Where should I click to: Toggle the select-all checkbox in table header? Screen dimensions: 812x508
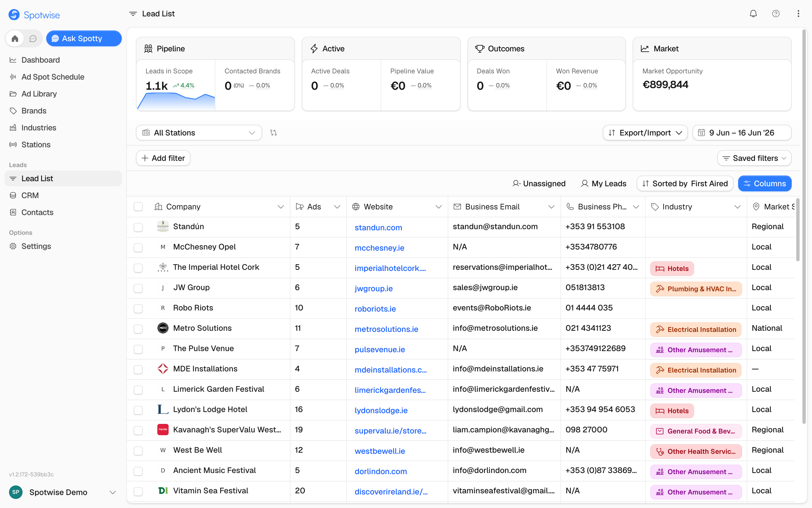tap(138, 207)
